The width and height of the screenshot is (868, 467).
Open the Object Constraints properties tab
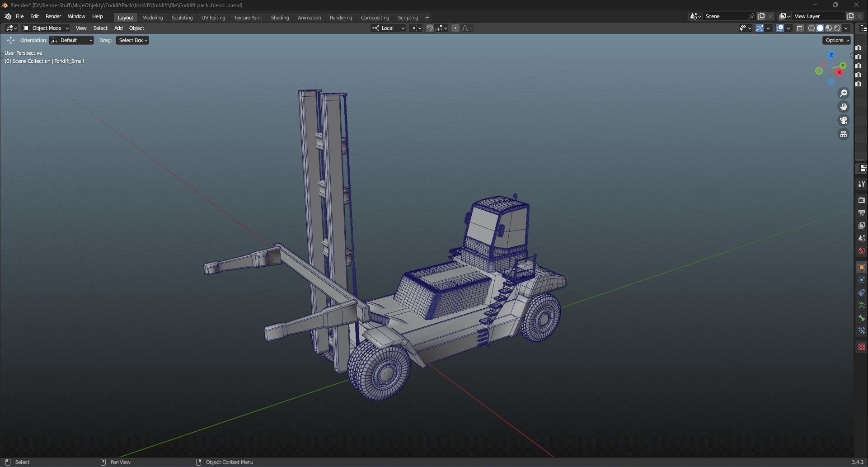tap(862, 292)
